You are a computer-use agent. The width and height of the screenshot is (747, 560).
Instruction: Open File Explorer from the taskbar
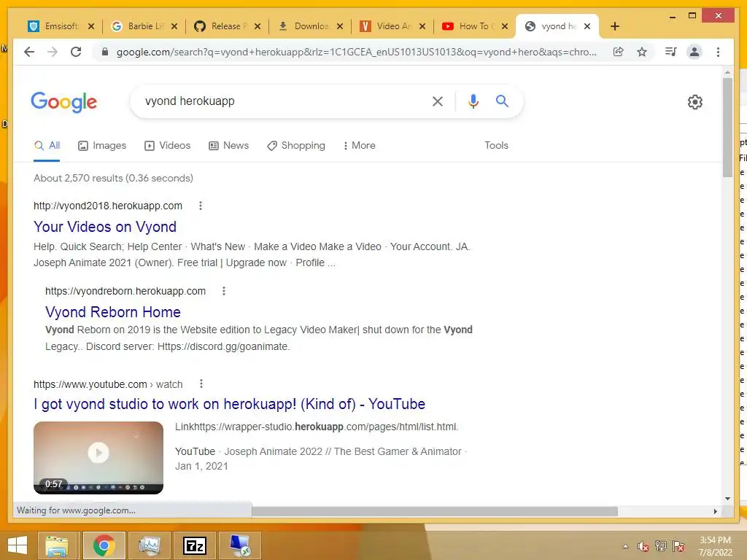pos(57,545)
